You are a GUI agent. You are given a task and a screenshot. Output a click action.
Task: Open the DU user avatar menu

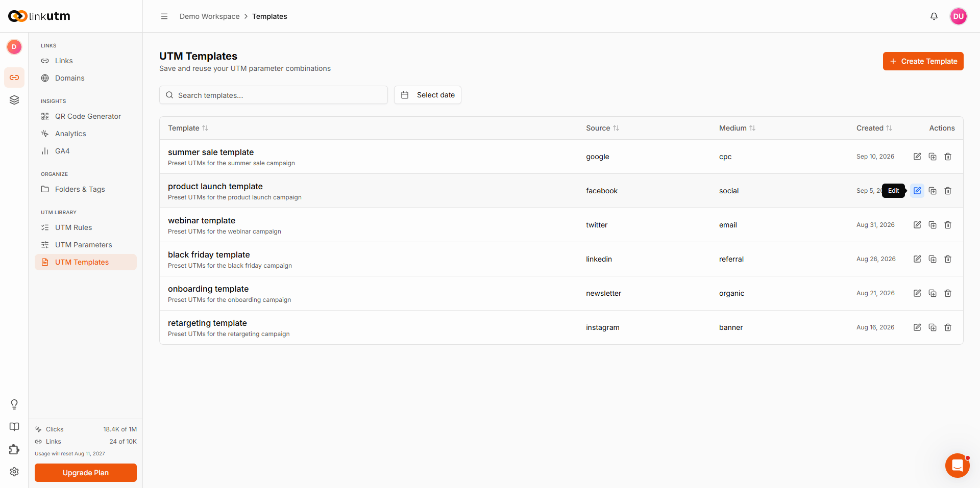tap(959, 16)
